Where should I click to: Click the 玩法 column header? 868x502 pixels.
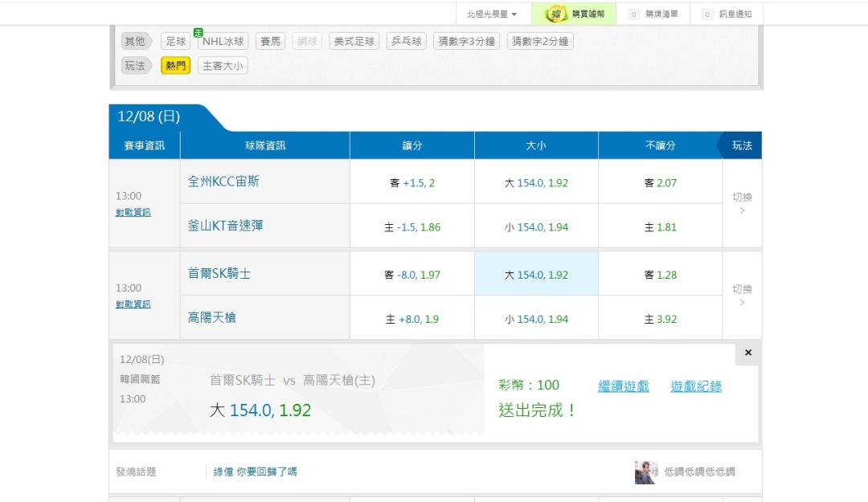click(742, 145)
